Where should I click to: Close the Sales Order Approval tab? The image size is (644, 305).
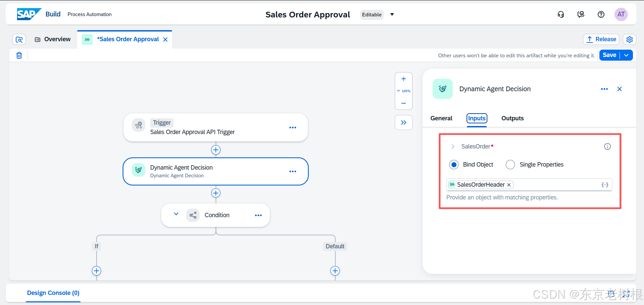point(165,40)
